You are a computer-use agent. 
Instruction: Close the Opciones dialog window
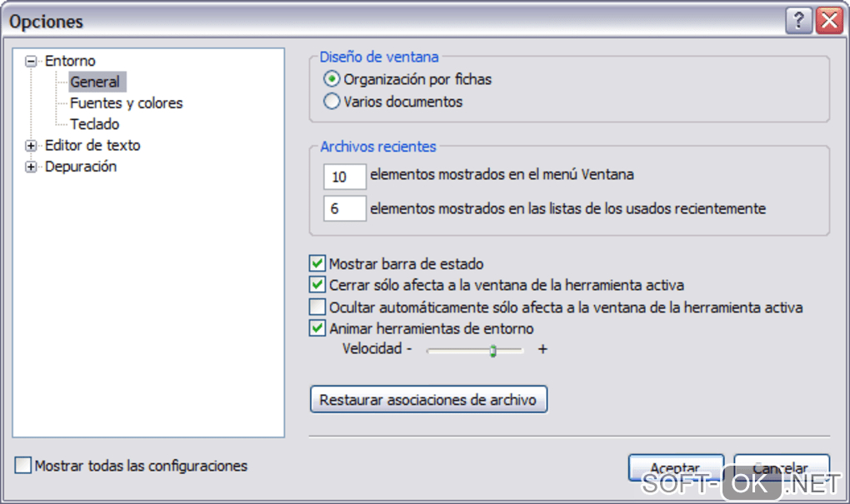[x=828, y=21]
